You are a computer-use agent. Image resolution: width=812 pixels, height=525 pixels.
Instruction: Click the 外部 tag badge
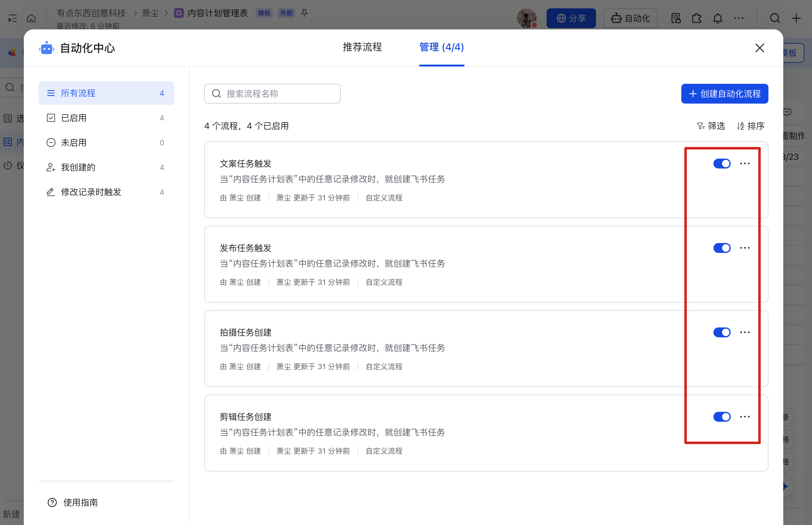pos(286,13)
